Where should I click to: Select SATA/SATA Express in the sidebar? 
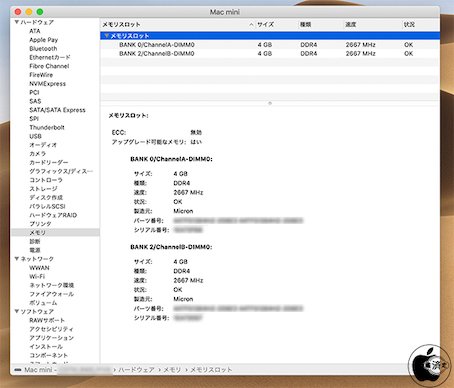tap(57, 110)
